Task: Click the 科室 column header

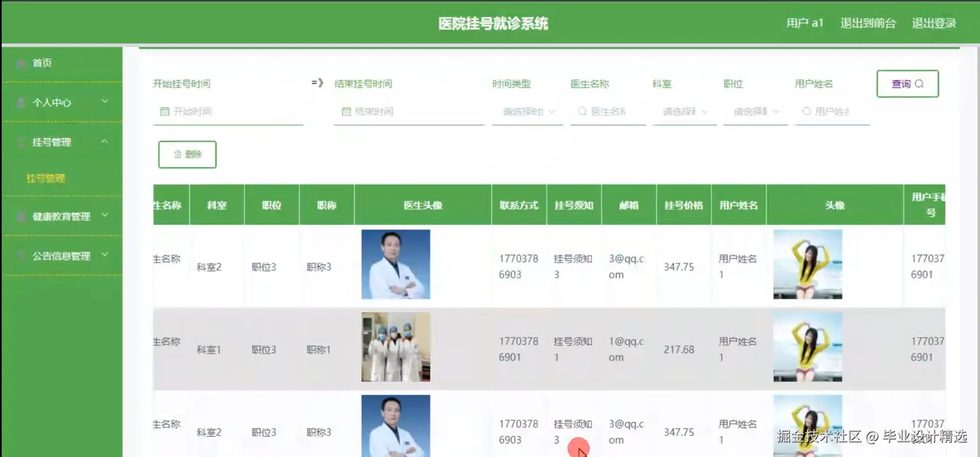Action: 217,206
